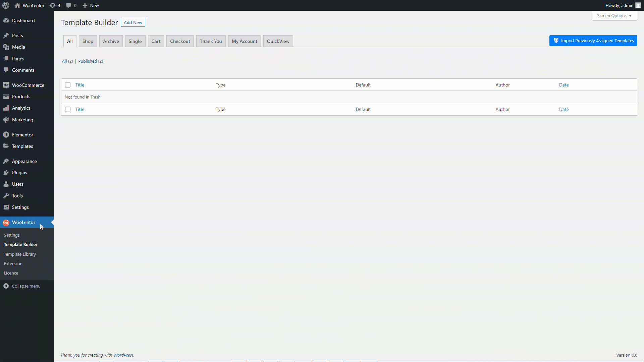Click the Appearance brush icon
The width and height of the screenshot is (644, 362).
(6, 161)
